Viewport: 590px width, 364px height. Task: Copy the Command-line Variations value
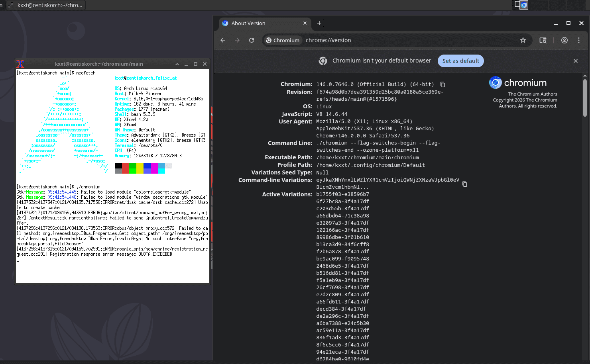[x=464, y=184]
